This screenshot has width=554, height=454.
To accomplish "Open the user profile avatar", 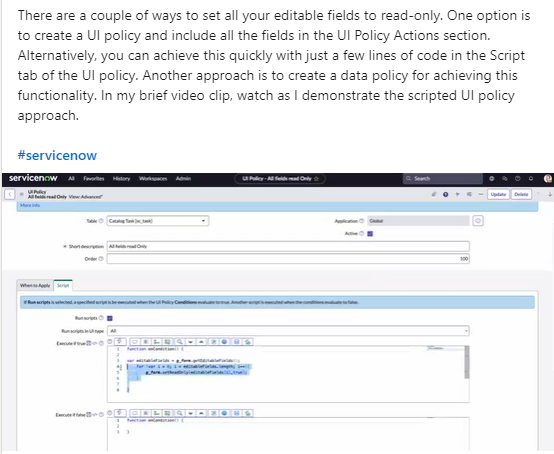I will (548, 179).
